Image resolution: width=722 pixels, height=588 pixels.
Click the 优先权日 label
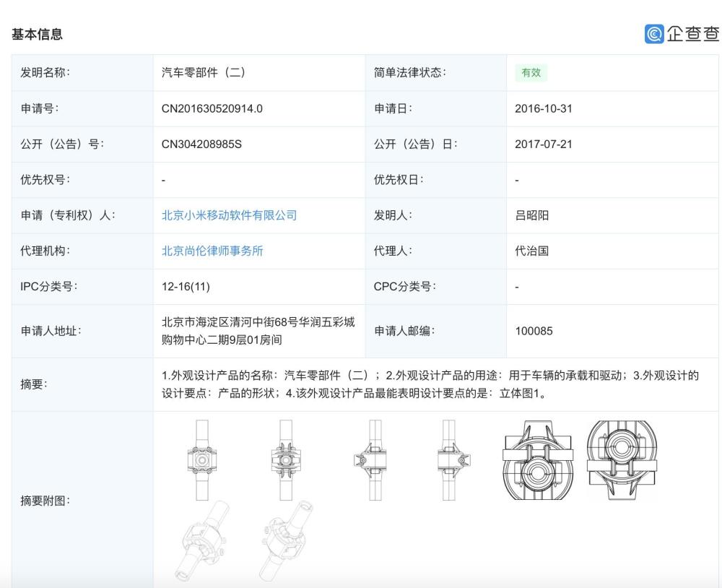click(x=399, y=180)
